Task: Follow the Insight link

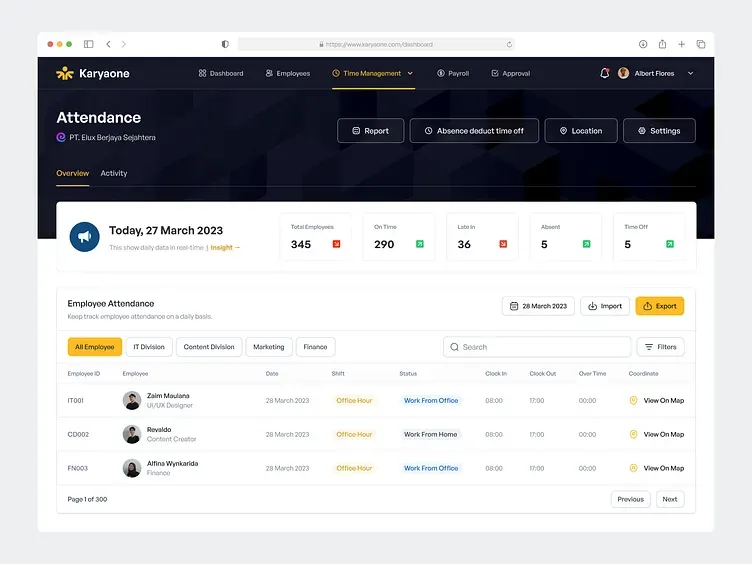Action: click(225, 247)
